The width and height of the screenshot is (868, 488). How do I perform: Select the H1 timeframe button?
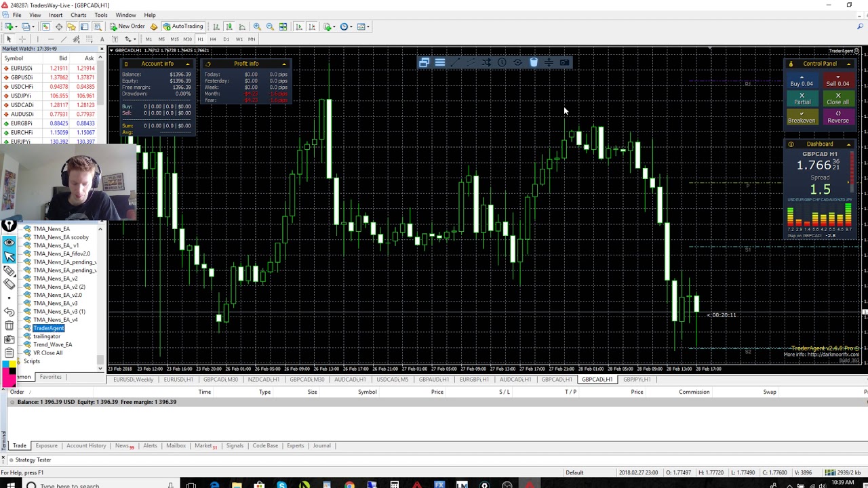[200, 39]
